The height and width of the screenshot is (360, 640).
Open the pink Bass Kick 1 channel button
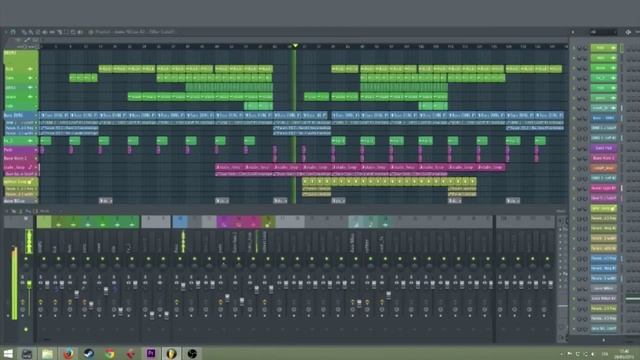[x=604, y=158]
